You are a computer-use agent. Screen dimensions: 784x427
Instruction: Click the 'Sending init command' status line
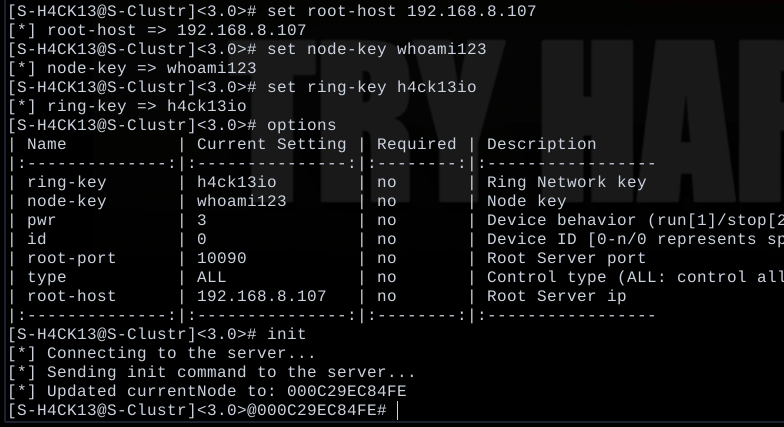tap(212, 372)
